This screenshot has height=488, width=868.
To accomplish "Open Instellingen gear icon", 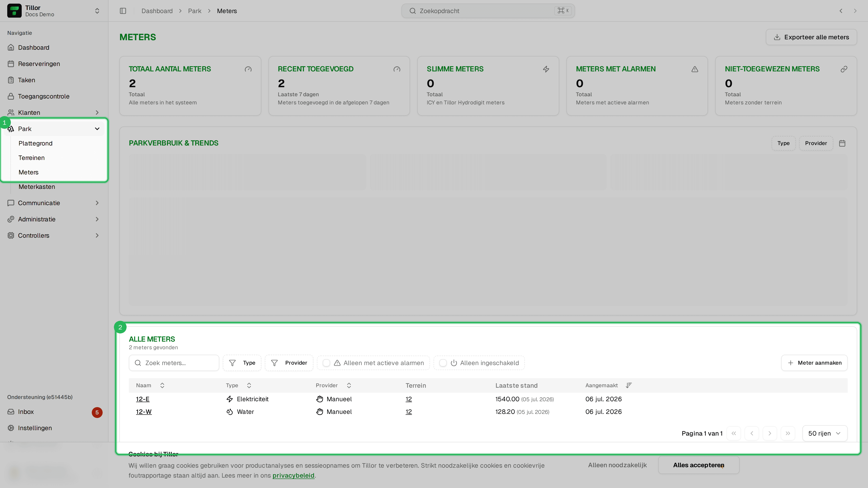I will point(11,428).
